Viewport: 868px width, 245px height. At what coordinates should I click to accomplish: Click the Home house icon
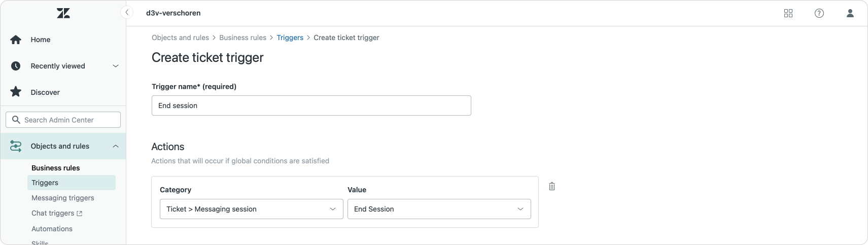point(16,40)
